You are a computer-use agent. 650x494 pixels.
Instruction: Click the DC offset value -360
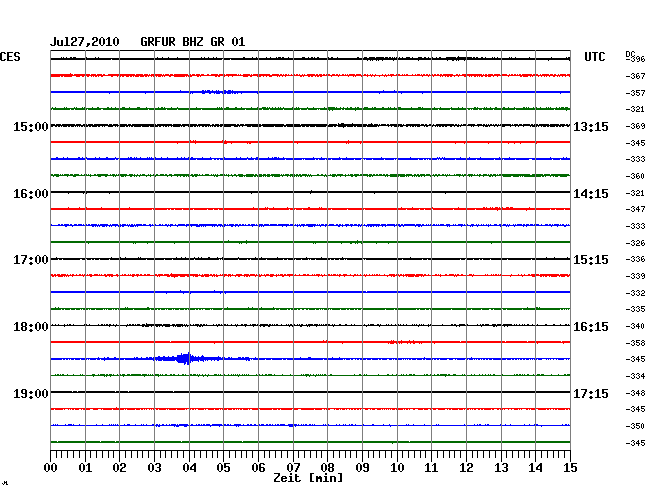[635, 176]
